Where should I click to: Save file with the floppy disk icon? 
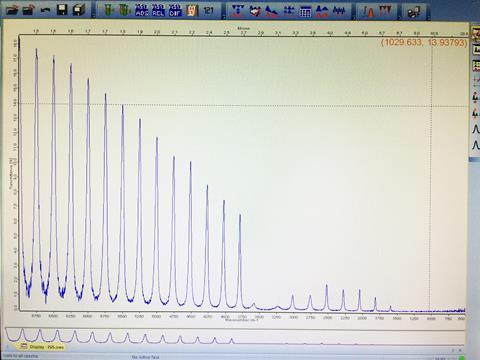tap(62, 10)
